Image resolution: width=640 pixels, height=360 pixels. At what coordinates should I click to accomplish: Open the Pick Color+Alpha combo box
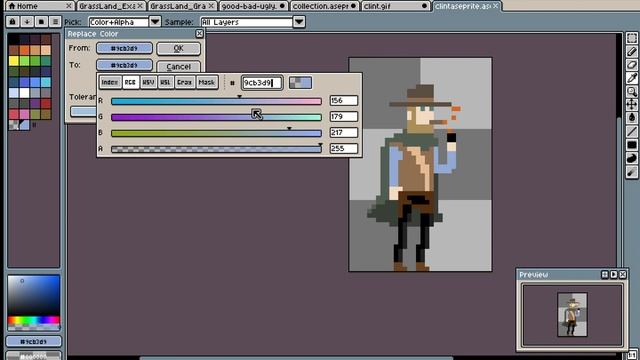tap(118, 22)
